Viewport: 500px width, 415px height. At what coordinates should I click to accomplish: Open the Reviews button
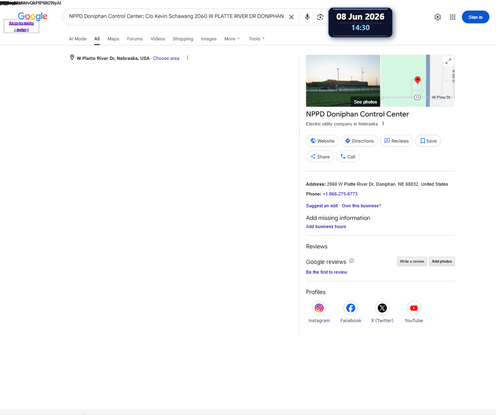click(396, 141)
